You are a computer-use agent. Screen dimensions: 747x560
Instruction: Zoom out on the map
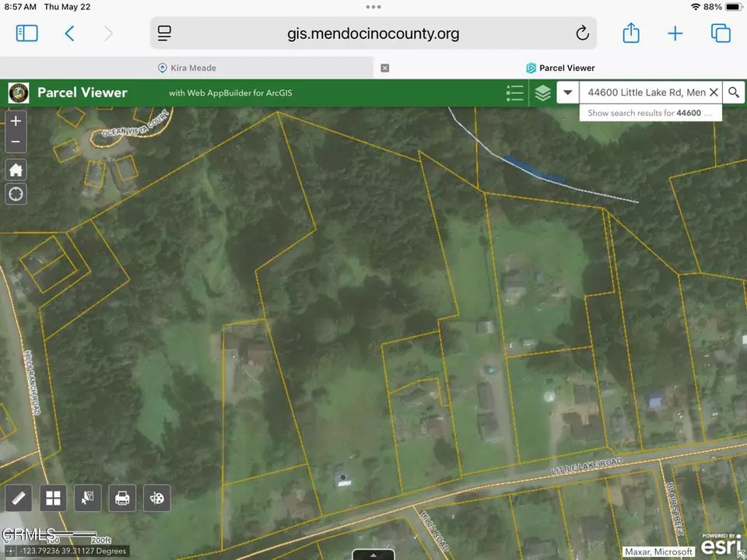(x=16, y=142)
